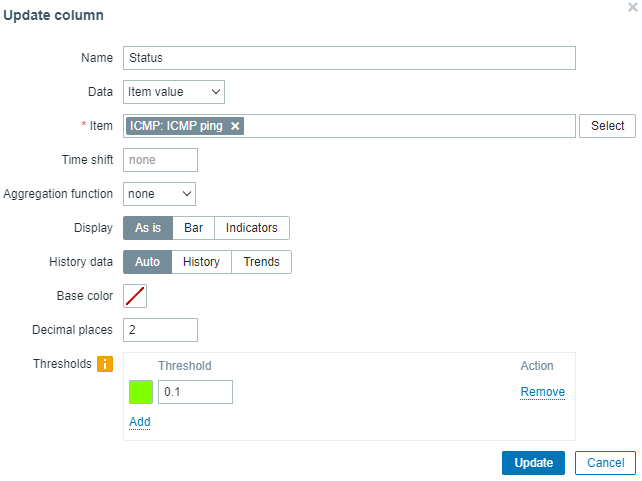Expand the Aggregation function dropdown

159,194
